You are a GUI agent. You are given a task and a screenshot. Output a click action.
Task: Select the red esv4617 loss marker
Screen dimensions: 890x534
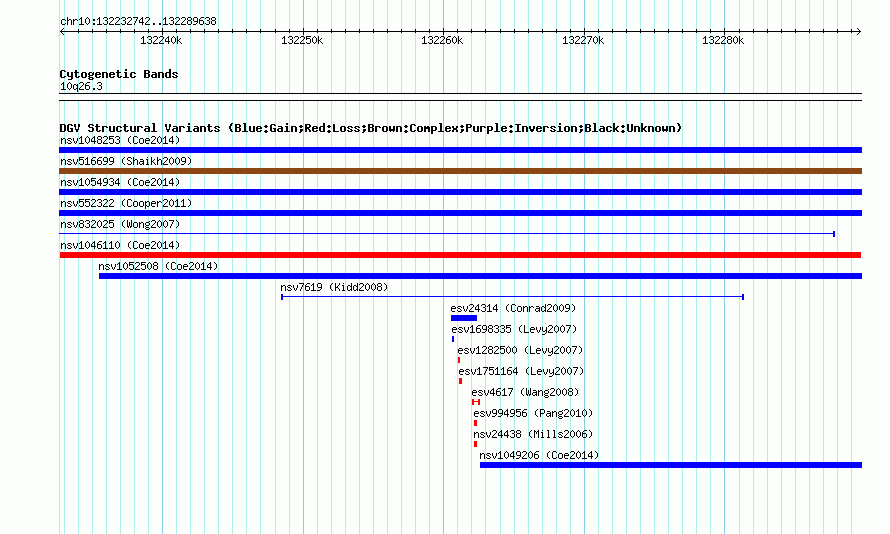[476, 402]
